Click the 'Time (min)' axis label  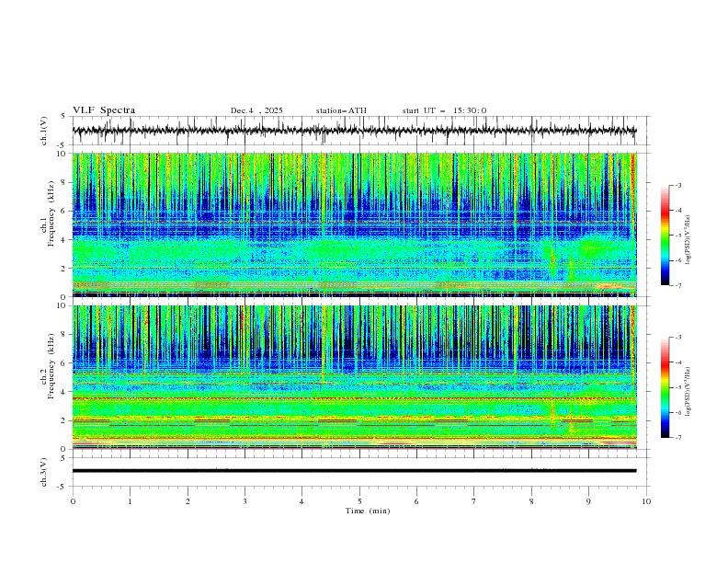coord(368,511)
